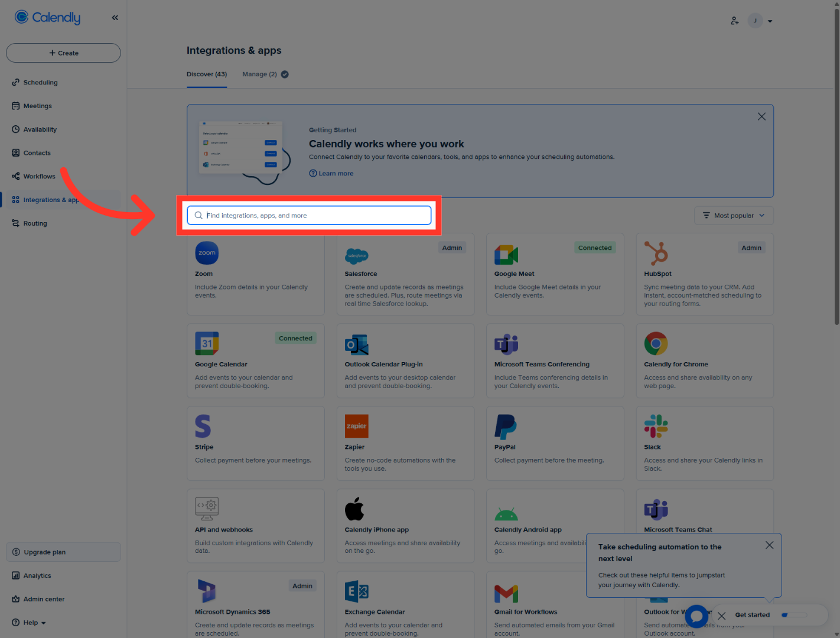The width and height of the screenshot is (840, 638).
Task: Click the HubSpot icon
Action: (x=656, y=253)
